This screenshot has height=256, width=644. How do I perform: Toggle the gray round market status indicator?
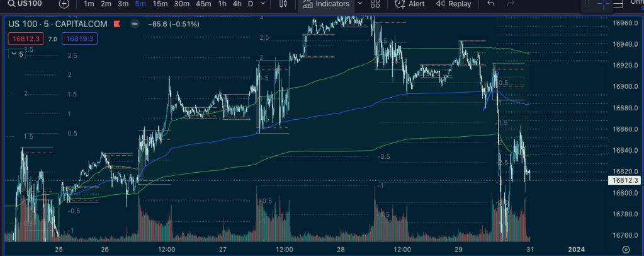[134, 25]
